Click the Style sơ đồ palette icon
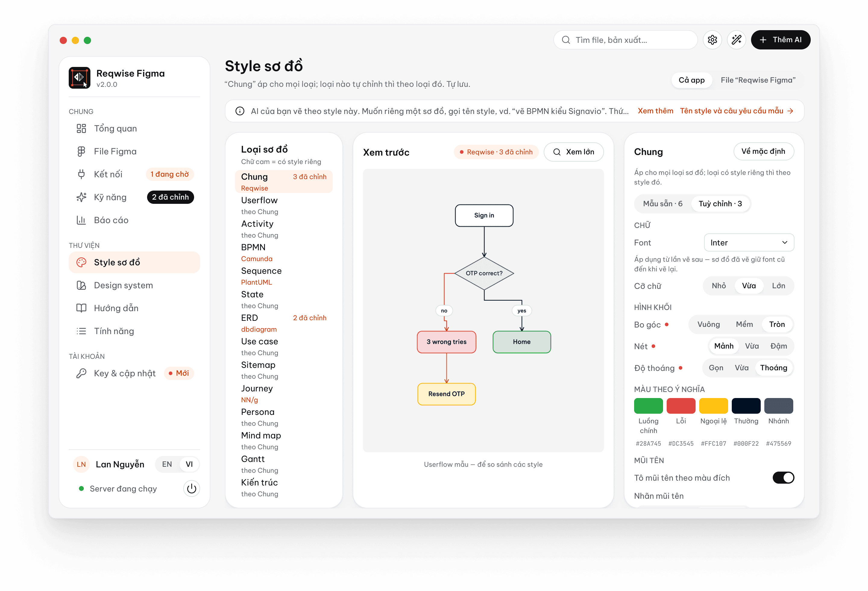 pyautogui.click(x=81, y=262)
